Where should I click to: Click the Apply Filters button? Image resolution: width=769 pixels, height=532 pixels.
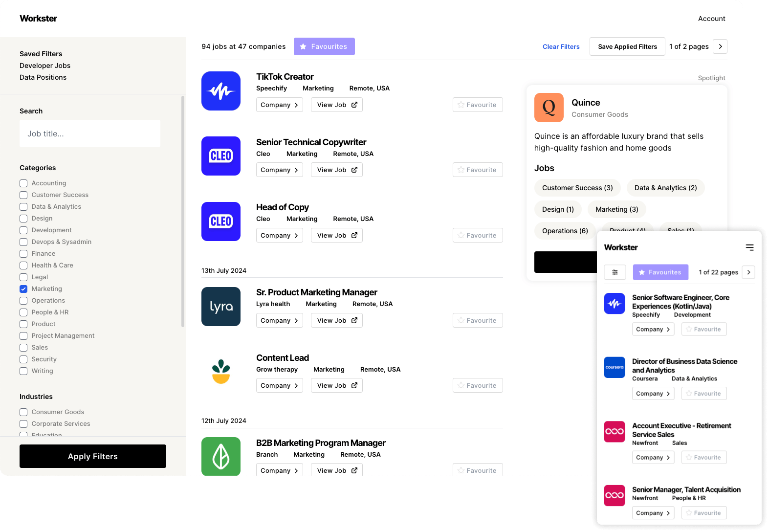click(93, 456)
